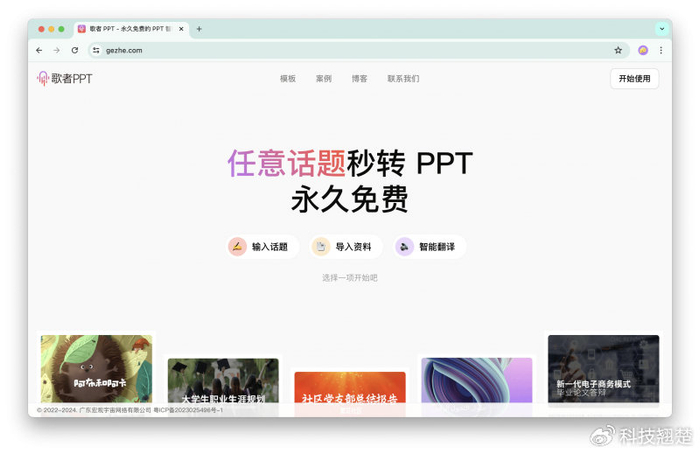Open the browser profile avatar
The image size is (700, 454).
643,50
